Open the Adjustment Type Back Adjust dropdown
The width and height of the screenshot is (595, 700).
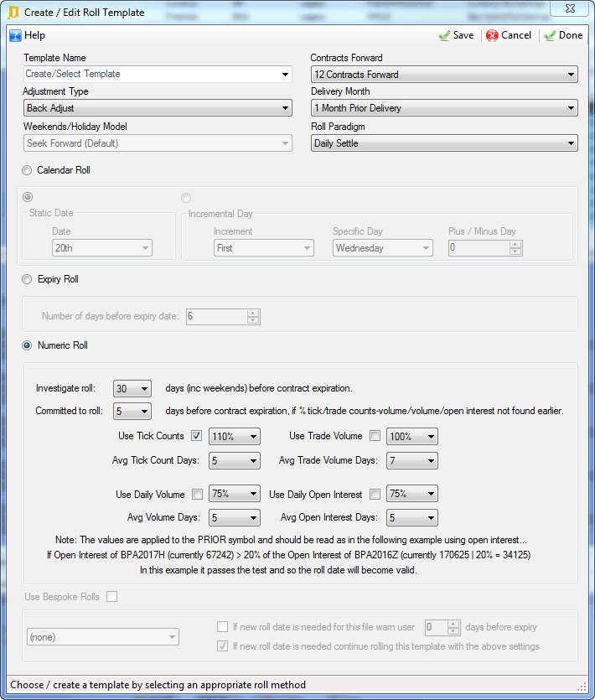[158, 108]
